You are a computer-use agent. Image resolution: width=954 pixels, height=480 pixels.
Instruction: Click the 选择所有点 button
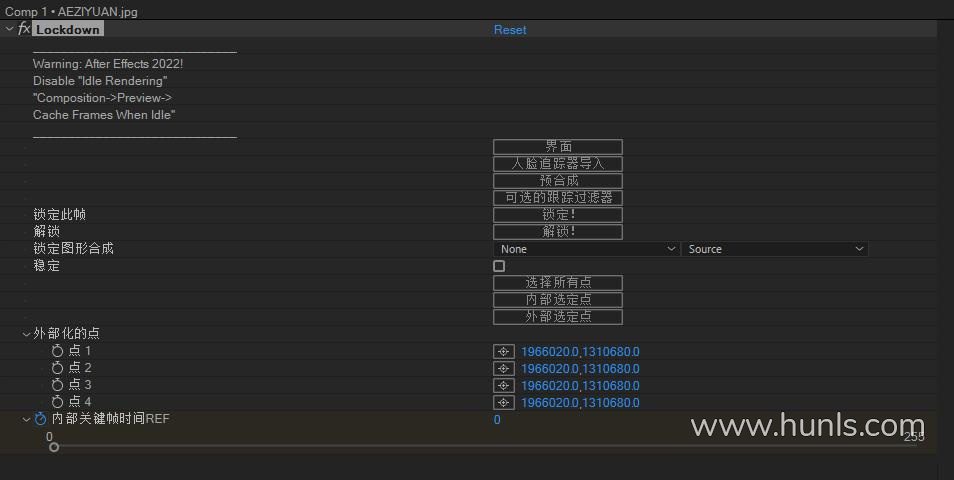coord(558,283)
